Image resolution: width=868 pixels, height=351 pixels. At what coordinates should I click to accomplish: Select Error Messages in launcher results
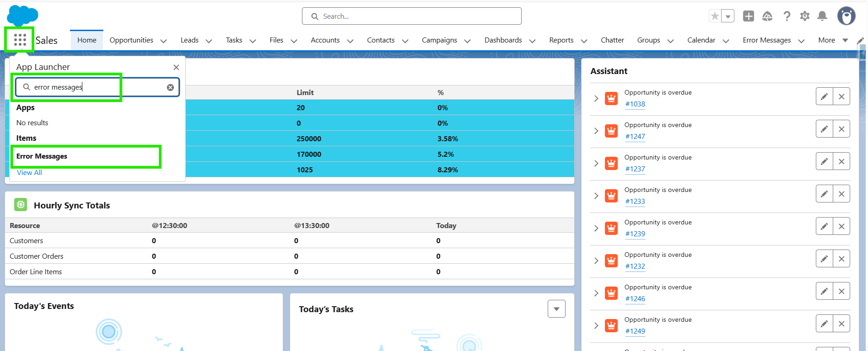[42, 156]
